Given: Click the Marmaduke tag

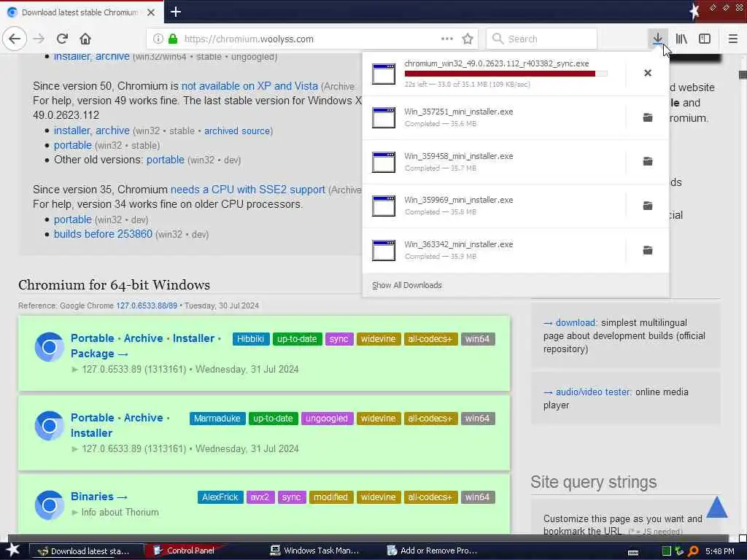Looking at the screenshot, I should tap(217, 419).
